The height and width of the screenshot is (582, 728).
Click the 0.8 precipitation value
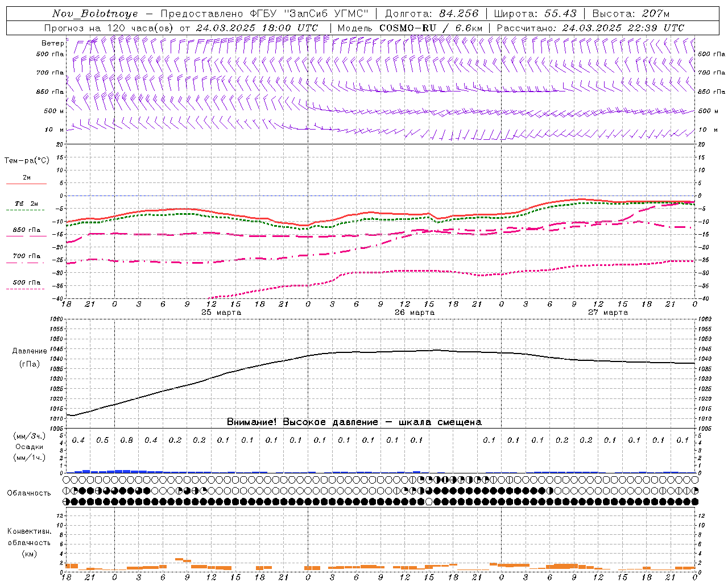(x=126, y=440)
